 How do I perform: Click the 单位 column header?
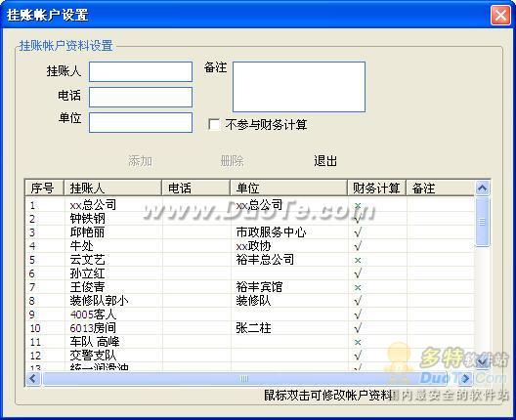(x=288, y=189)
